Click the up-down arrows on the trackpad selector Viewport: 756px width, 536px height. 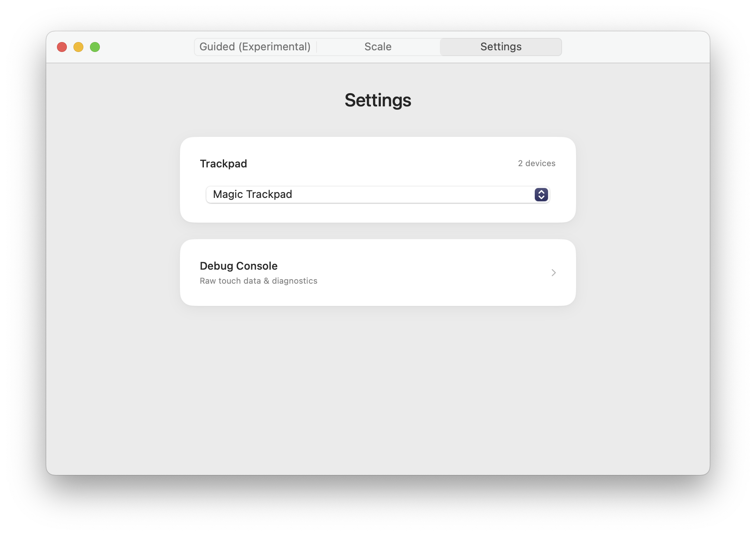click(x=541, y=194)
